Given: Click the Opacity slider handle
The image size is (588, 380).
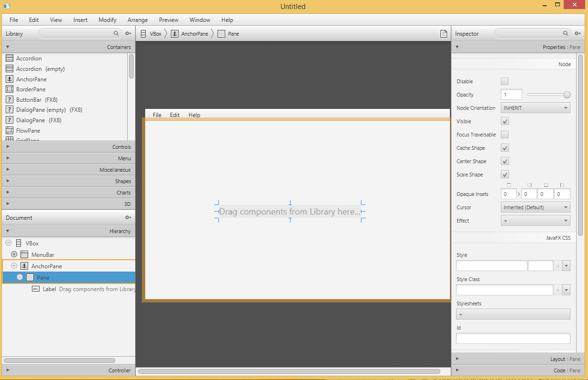Looking at the screenshot, I should point(567,95).
